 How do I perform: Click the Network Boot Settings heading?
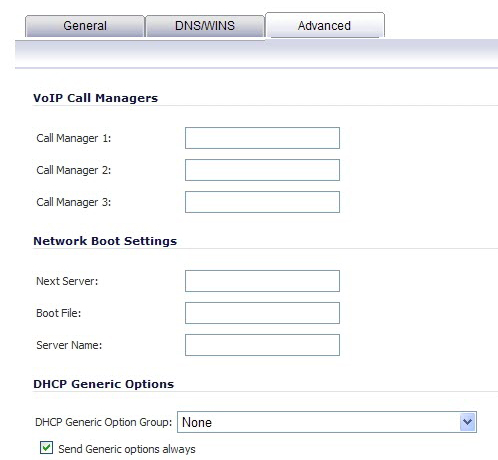(105, 241)
